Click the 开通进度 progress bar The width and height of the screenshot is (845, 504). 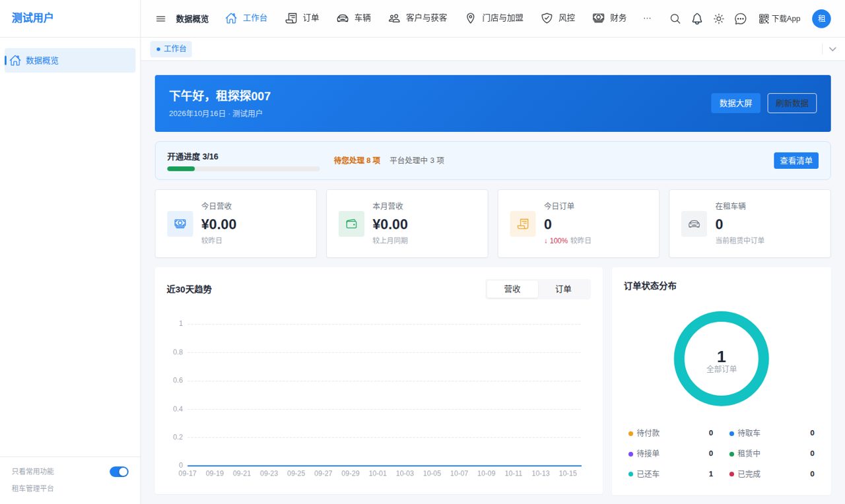click(x=243, y=169)
